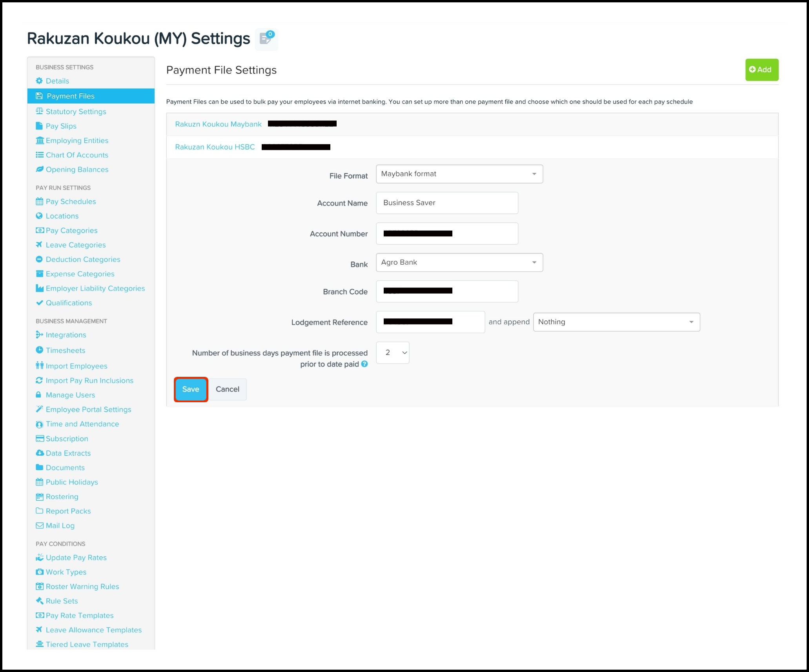This screenshot has height=672, width=809.
Task: Open the Bank dropdown showing Agro Bank
Action: (459, 262)
